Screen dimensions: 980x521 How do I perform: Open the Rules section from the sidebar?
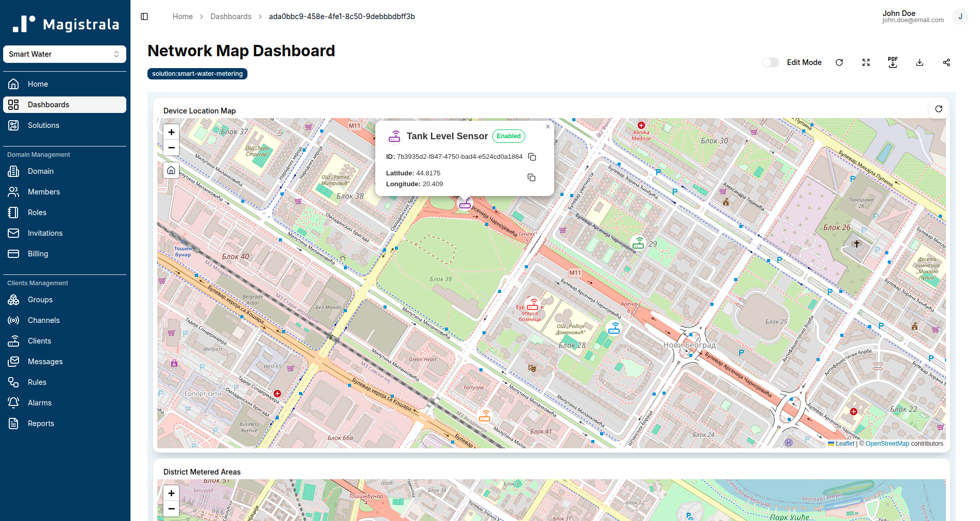(x=37, y=382)
